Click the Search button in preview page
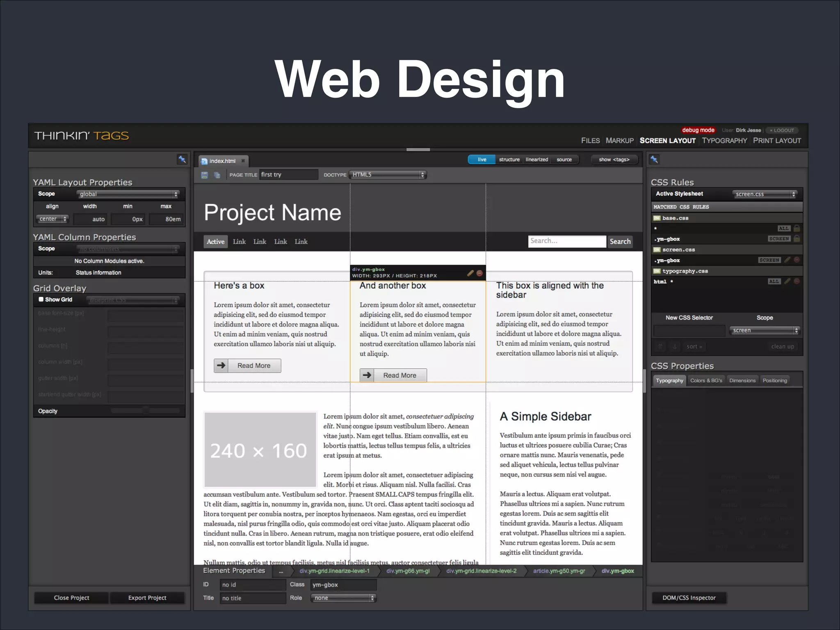 tap(620, 242)
